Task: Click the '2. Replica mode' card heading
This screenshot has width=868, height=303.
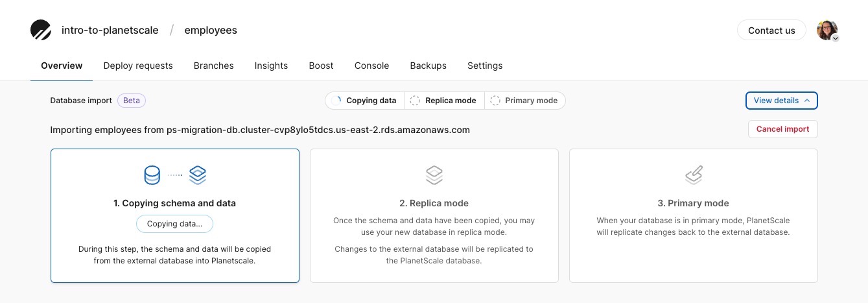Action: click(x=434, y=203)
